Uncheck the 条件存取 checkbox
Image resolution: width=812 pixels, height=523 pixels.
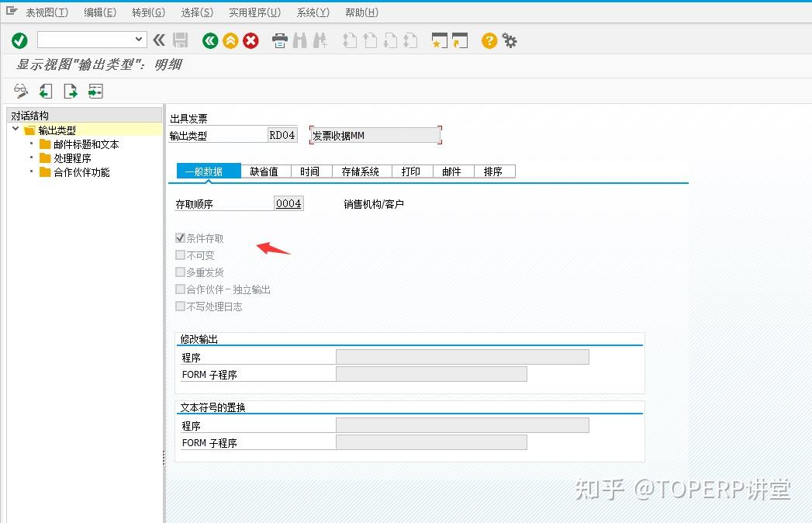click(180, 237)
